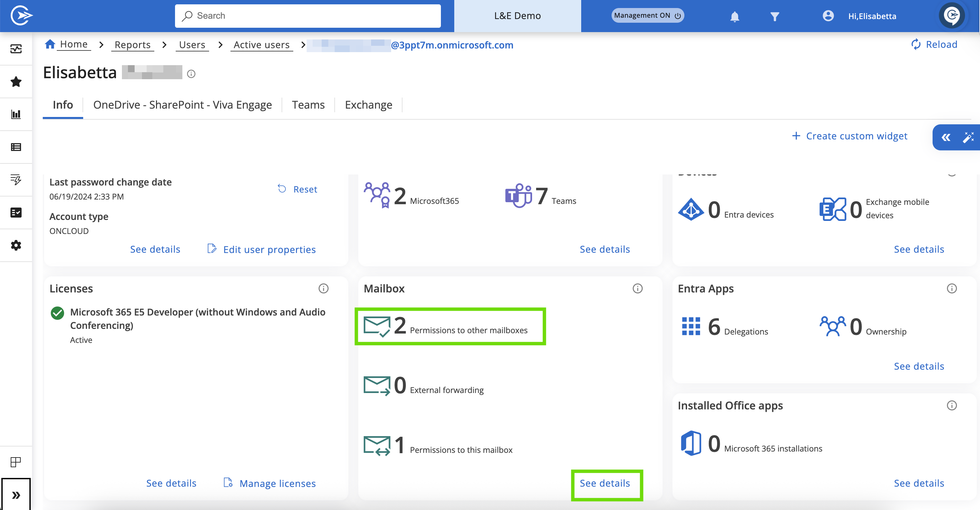Click the Entra Apps info icon
Viewport: 980px width, 510px height.
click(952, 288)
